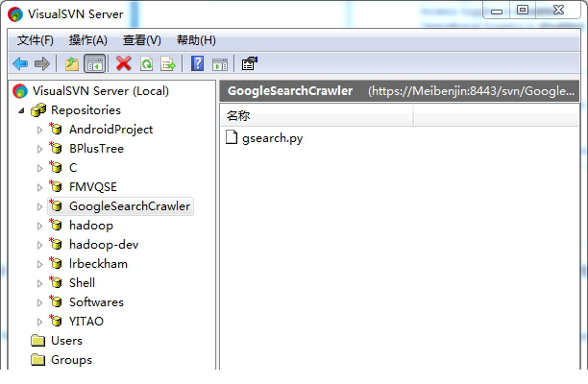This screenshot has height=384, width=588.
Task: Click the VisualSVN logo in title bar
Action: (x=15, y=14)
